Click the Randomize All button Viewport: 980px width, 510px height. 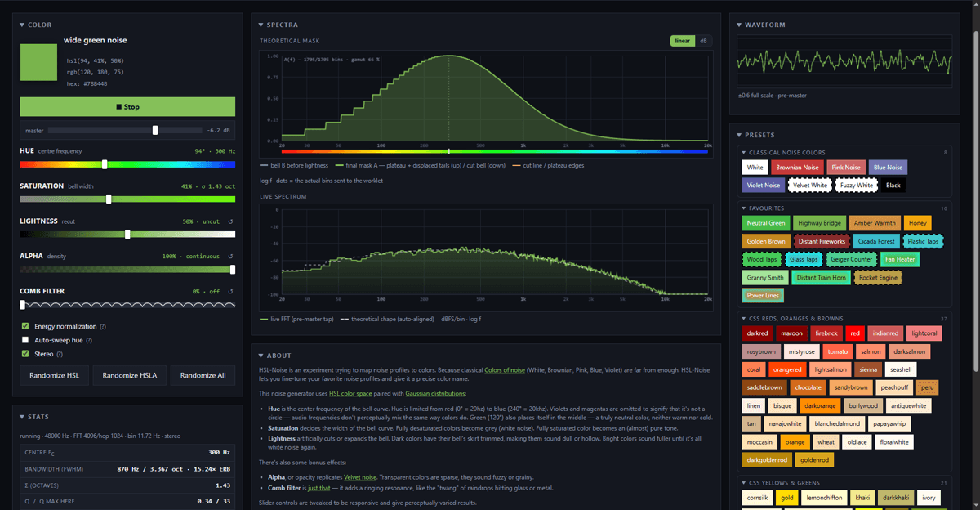tap(203, 375)
